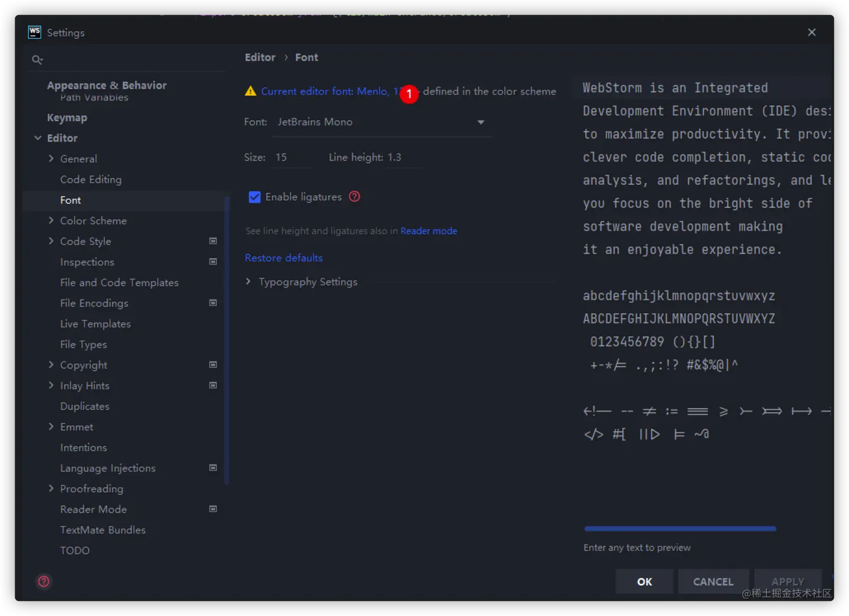Image resolution: width=849 pixels, height=616 pixels.
Task: Click the settings tree vertical scrollbar
Action: (x=227, y=340)
